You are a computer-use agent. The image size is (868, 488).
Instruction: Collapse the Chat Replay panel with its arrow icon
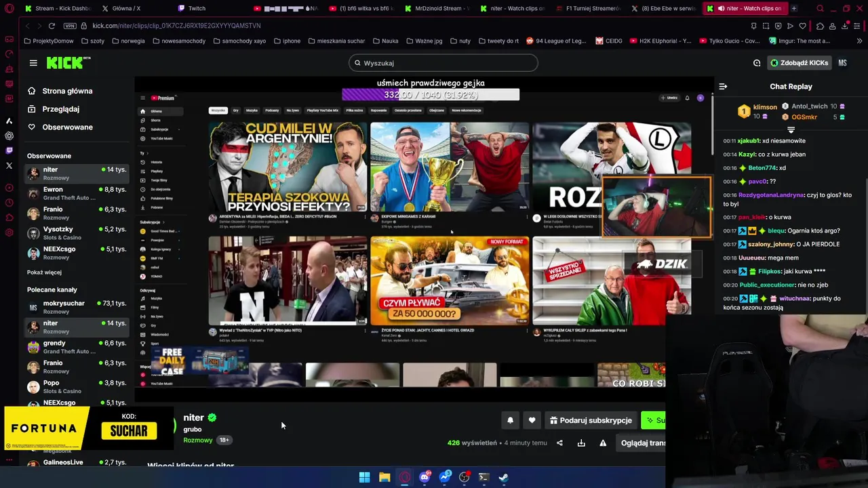click(x=723, y=87)
